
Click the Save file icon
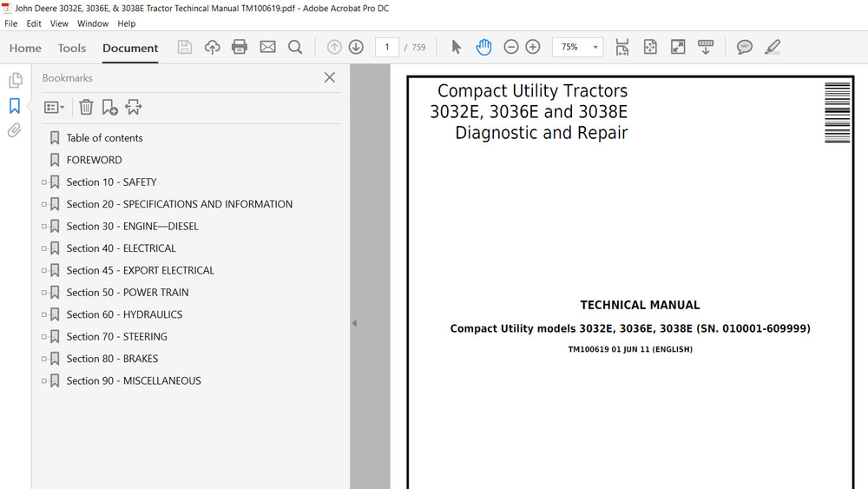tap(184, 47)
